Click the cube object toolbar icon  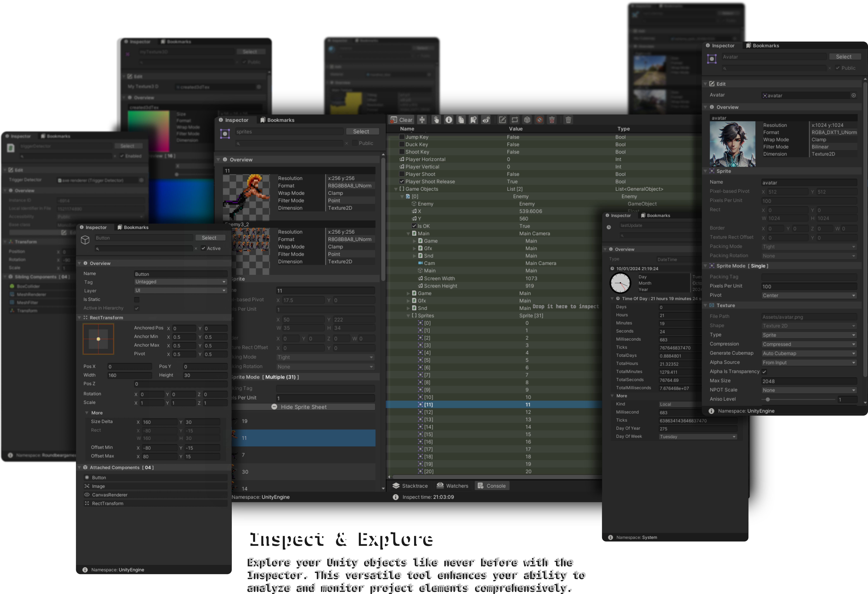[x=527, y=120]
